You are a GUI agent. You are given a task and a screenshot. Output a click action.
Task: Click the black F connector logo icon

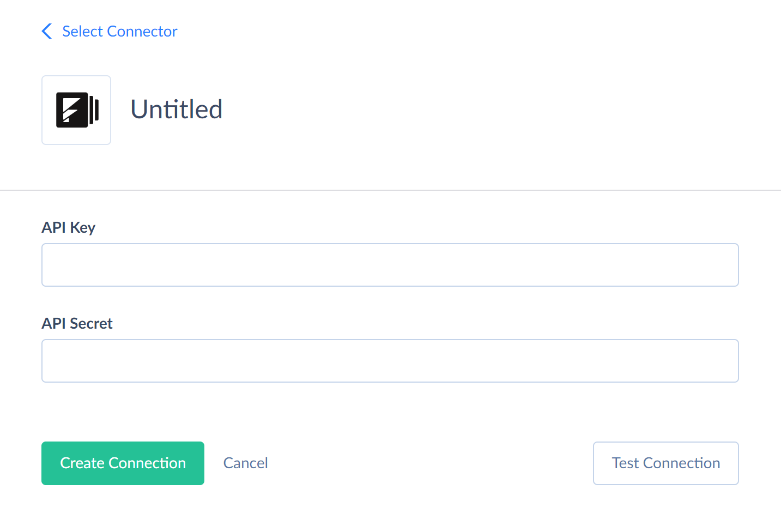[77, 110]
